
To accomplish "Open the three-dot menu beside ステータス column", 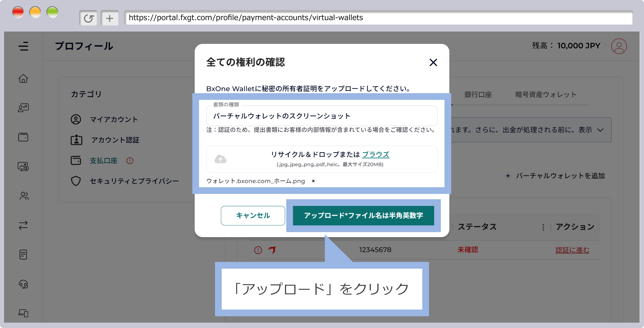I will pyautogui.click(x=543, y=227).
